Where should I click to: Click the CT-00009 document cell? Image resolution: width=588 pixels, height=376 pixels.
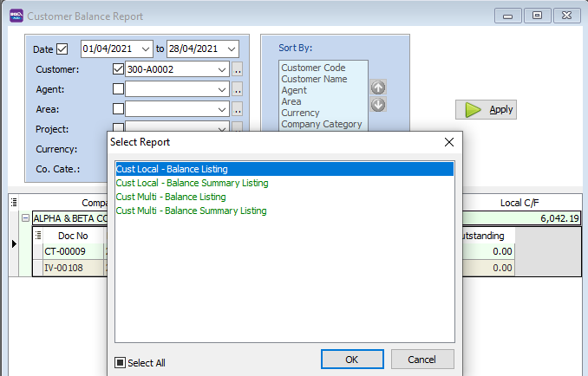point(73,251)
